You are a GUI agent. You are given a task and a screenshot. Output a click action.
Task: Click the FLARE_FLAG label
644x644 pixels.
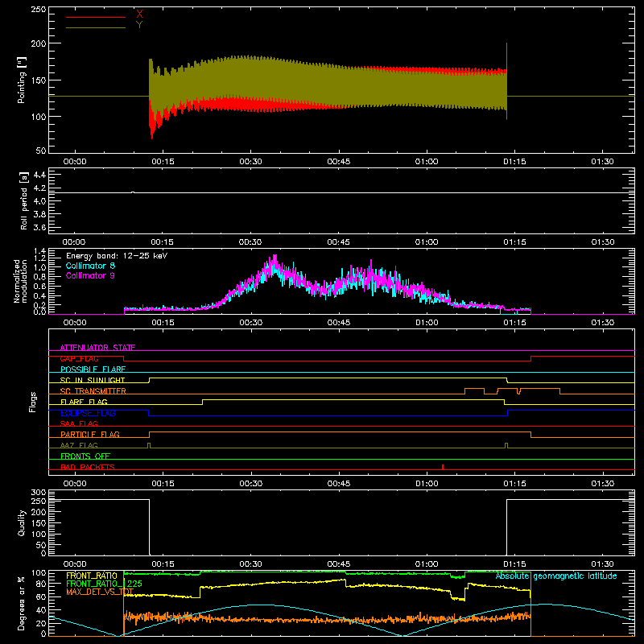tap(84, 402)
